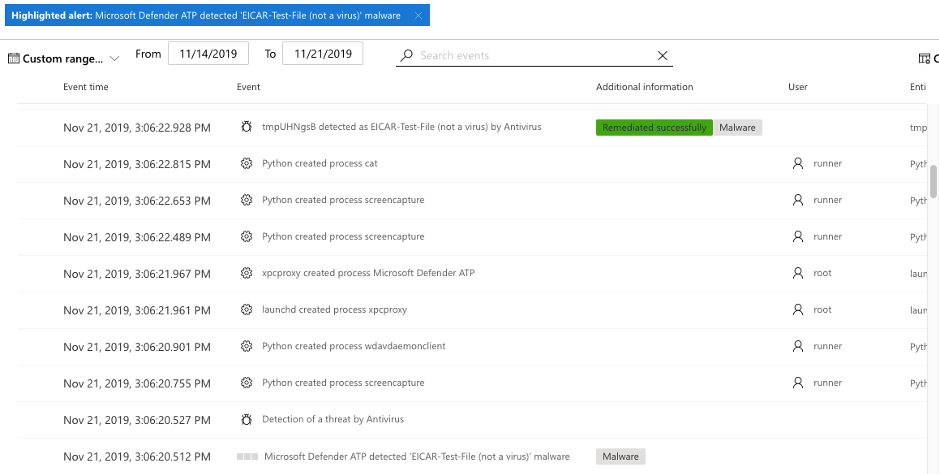The width and height of the screenshot is (939, 474).
Task: Click the bug icon on Detection of a threat row
Action: tap(246, 420)
